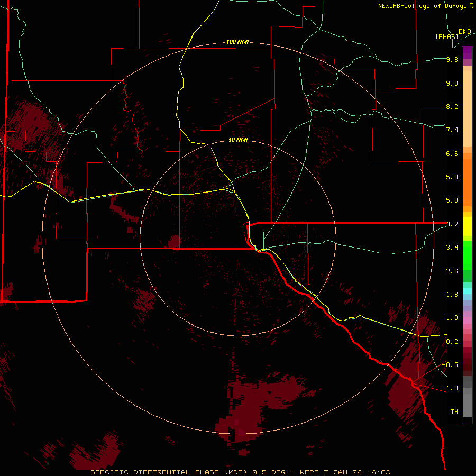This screenshot has width=476, height=476.
Task: Click the 5.8 scale value
Action: click(452, 177)
